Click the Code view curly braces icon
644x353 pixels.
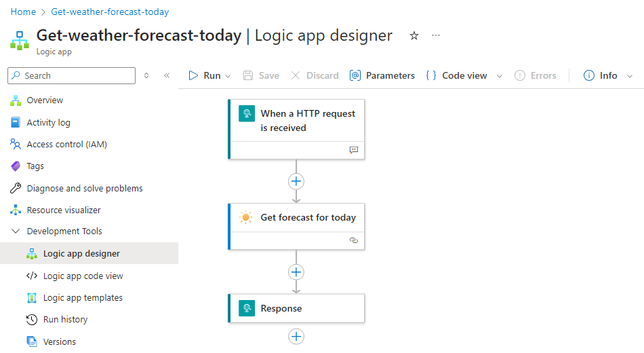tap(431, 76)
